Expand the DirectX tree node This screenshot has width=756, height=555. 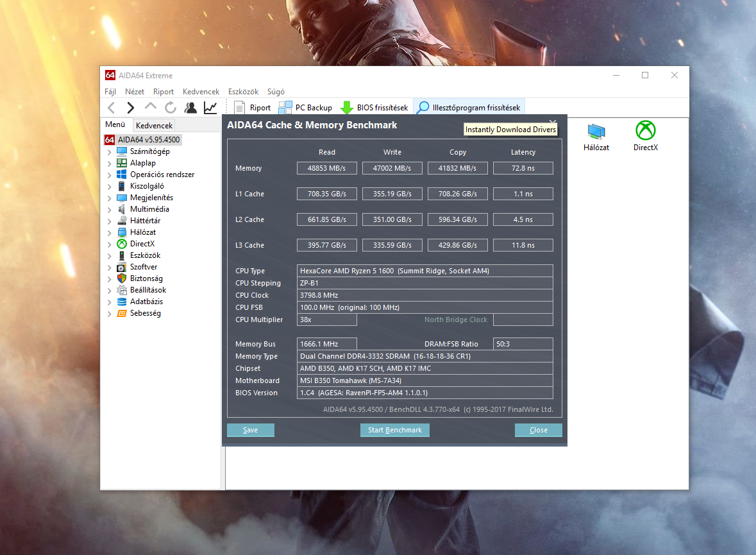tap(110, 244)
